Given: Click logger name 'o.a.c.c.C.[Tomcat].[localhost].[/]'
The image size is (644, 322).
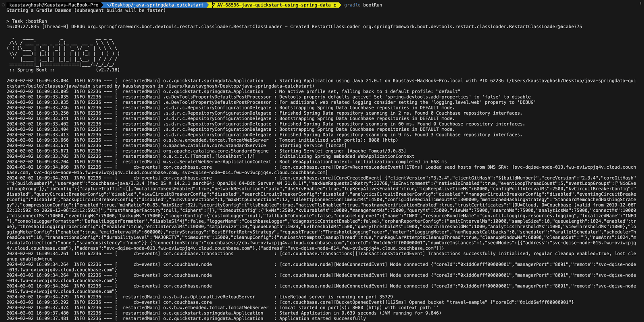Looking at the screenshot, I should point(209,157).
